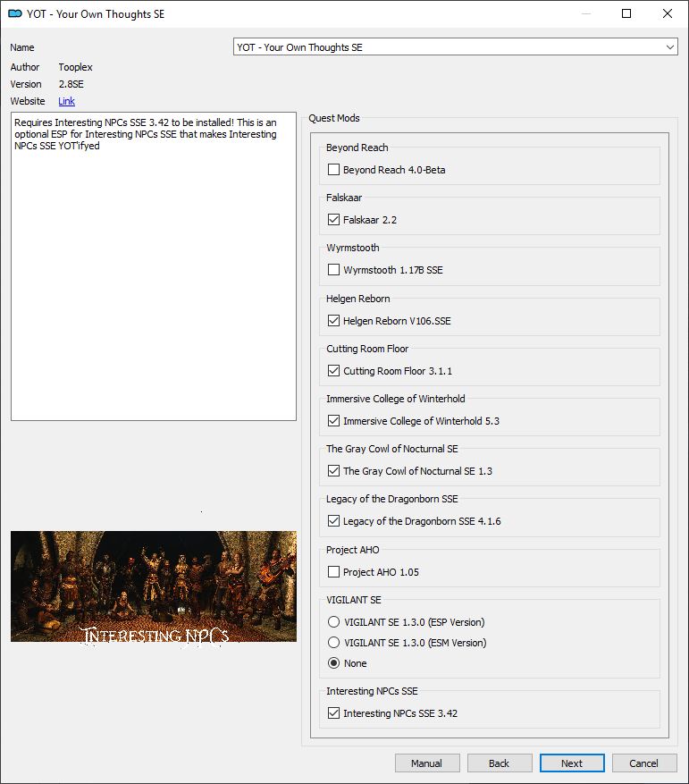Maximize the installer window
Viewport: 689px width, 784px height.
point(626,13)
